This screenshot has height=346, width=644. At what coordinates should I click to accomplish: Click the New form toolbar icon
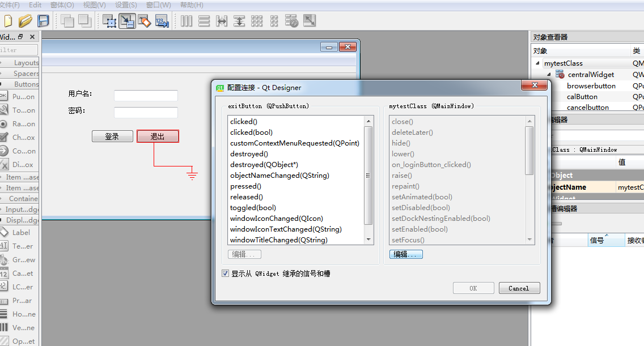[8, 21]
